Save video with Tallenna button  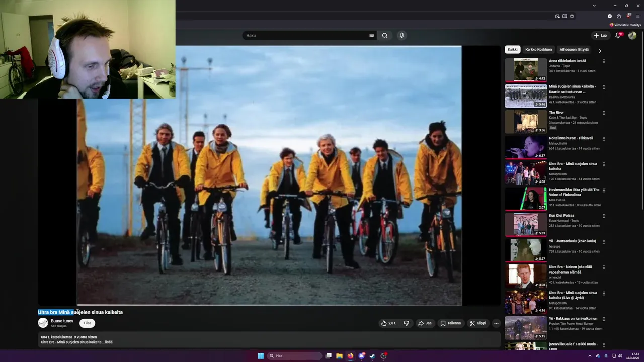coord(451,323)
